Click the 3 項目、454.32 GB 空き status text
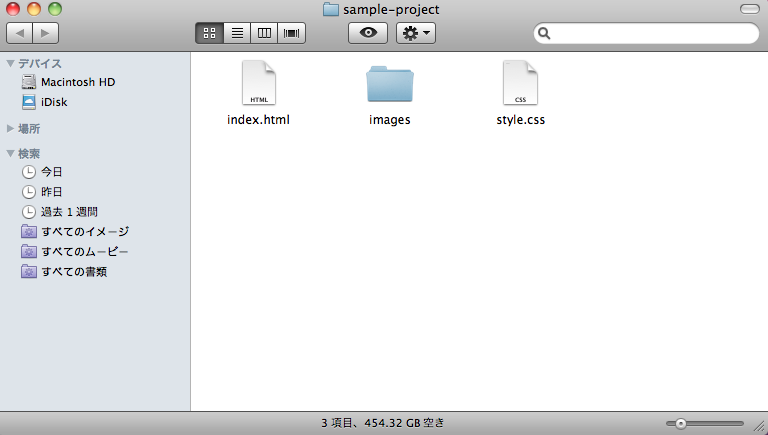768x435 pixels. tap(383, 423)
